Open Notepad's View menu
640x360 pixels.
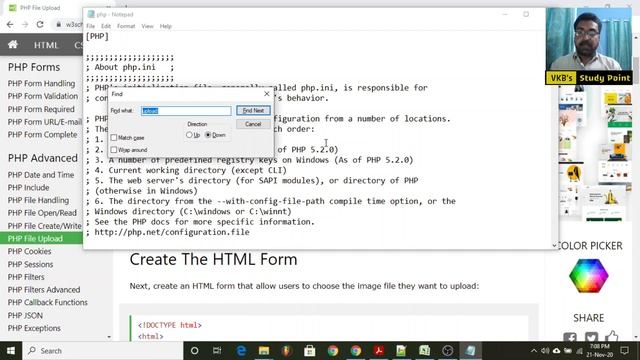point(147,26)
